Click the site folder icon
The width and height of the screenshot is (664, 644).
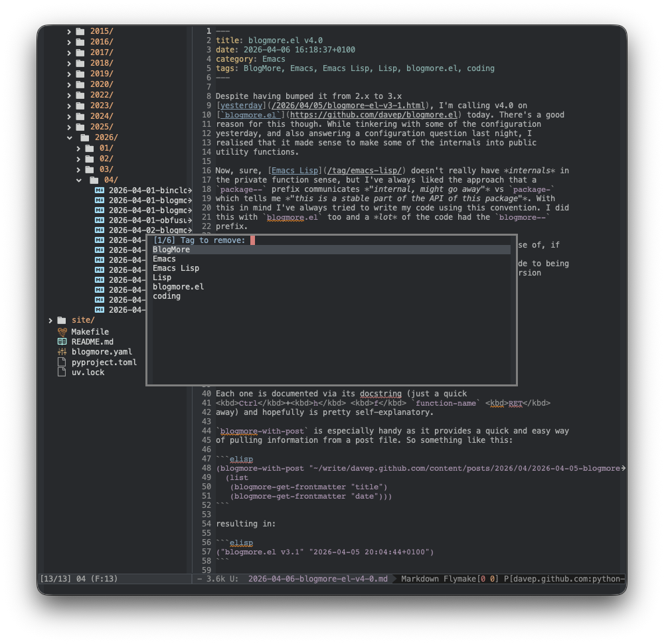coord(62,321)
